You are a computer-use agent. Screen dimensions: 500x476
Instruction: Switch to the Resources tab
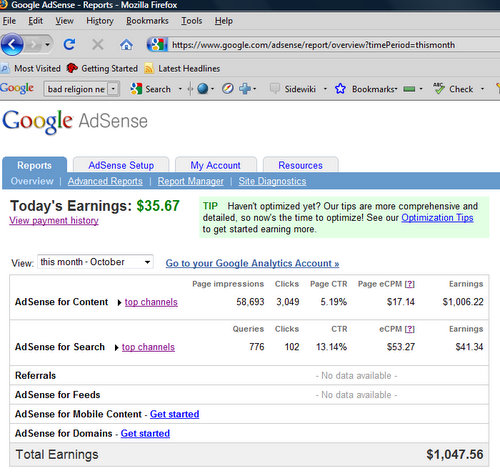pos(300,165)
